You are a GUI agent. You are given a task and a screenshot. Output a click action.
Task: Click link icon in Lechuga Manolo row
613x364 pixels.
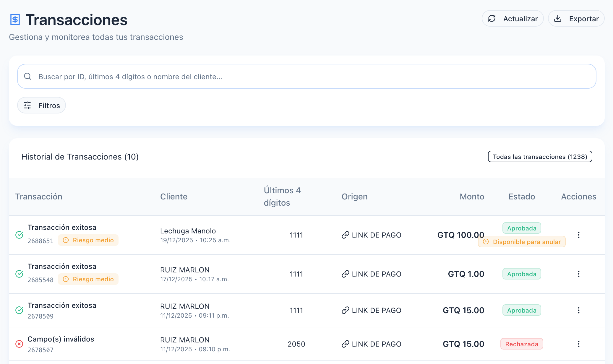[345, 235]
